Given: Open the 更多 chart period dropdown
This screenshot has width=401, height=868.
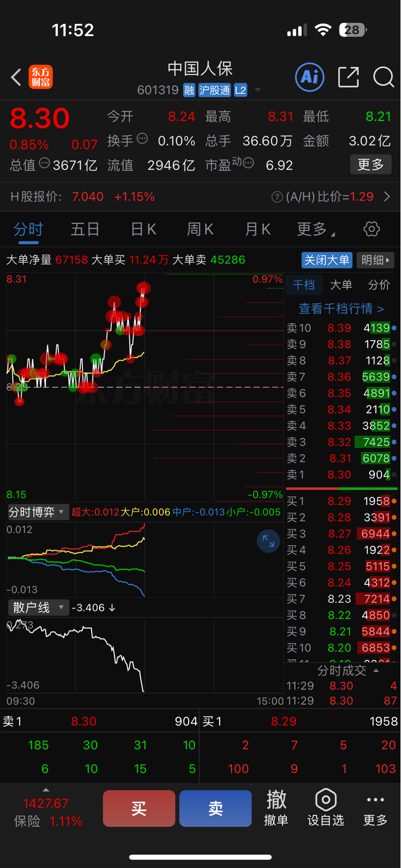Looking at the screenshot, I should coord(316,229).
